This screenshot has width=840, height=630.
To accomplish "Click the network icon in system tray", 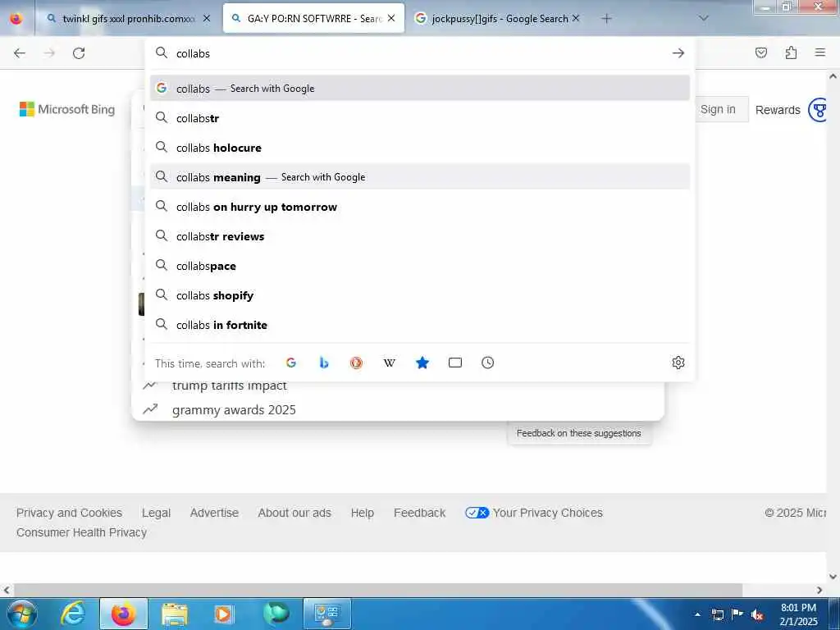I will [x=717, y=615].
